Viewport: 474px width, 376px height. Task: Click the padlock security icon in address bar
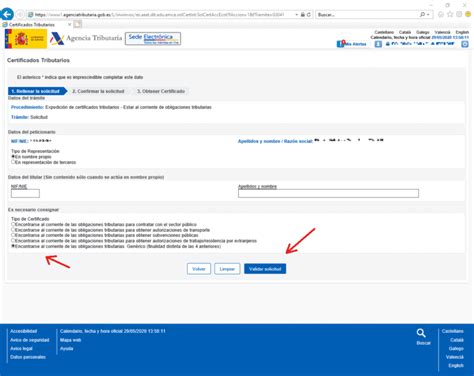[303, 15]
